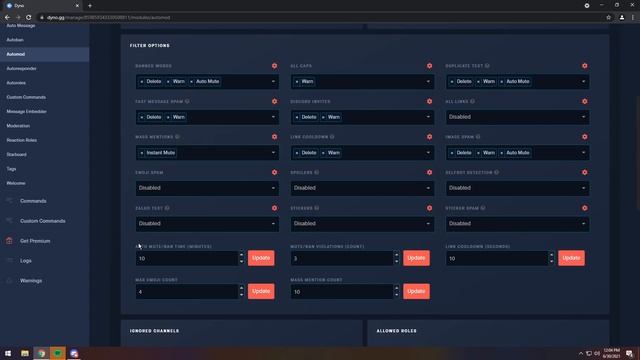The image size is (640, 360).
Task: Open Spoilers gear settings
Action: pos(429,172)
